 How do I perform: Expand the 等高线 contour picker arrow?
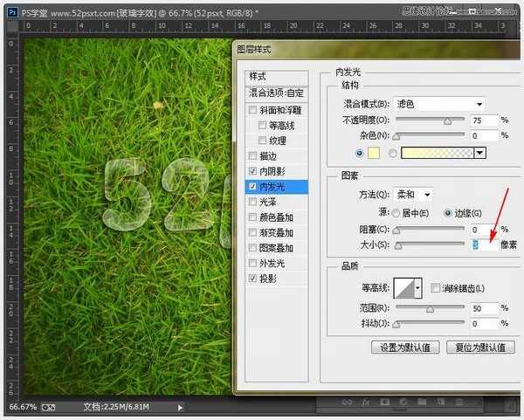[417, 288]
